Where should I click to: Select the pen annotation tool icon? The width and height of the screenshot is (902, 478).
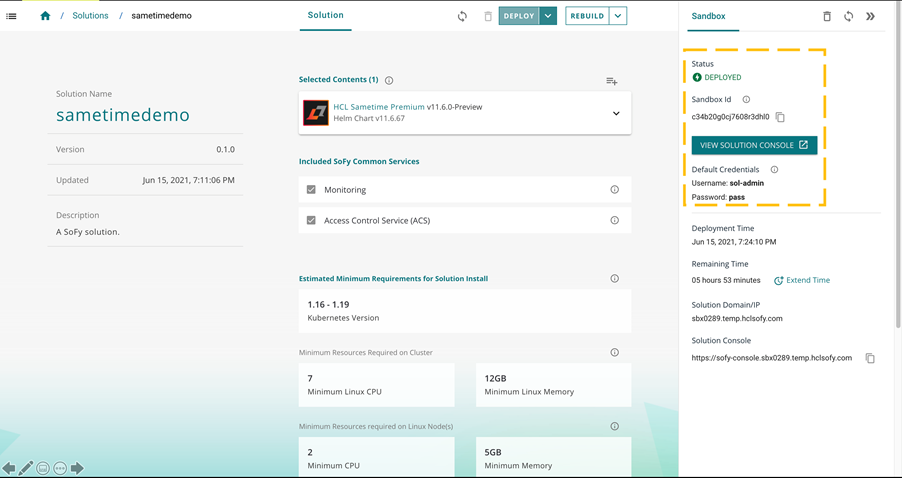[25, 468]
